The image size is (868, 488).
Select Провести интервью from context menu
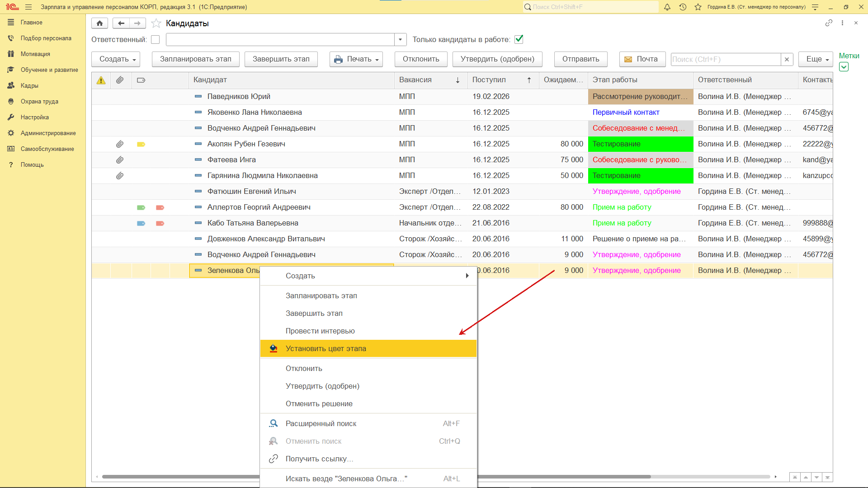(320, 331)
